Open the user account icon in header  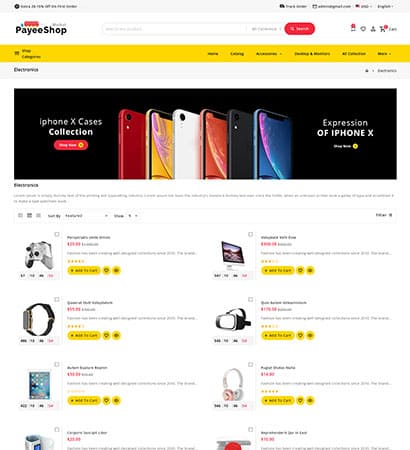tap(373, 29)
